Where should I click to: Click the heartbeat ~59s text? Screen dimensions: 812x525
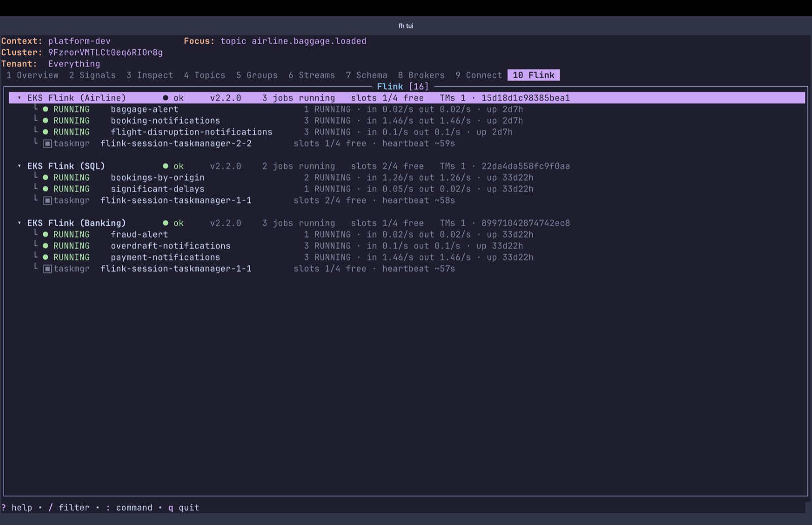419,144
